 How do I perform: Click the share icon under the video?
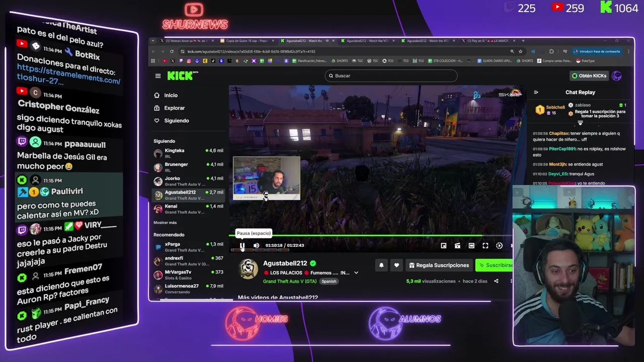click(x=496, y=281)
